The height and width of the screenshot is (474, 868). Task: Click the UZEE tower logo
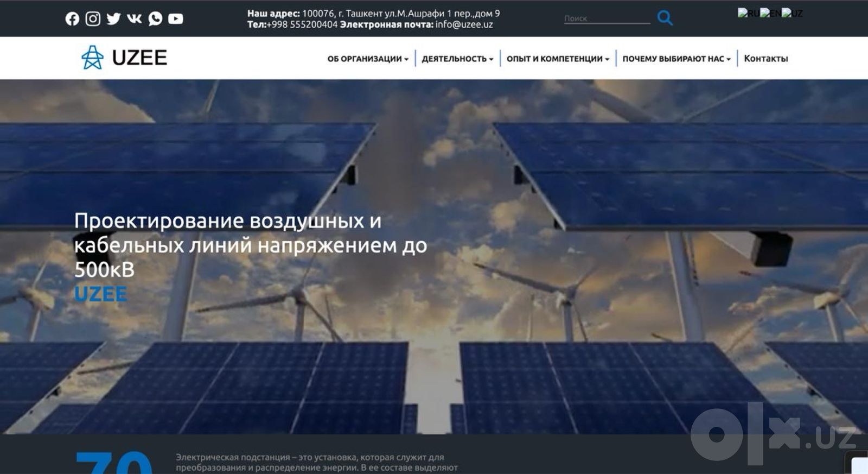[124, 58]
